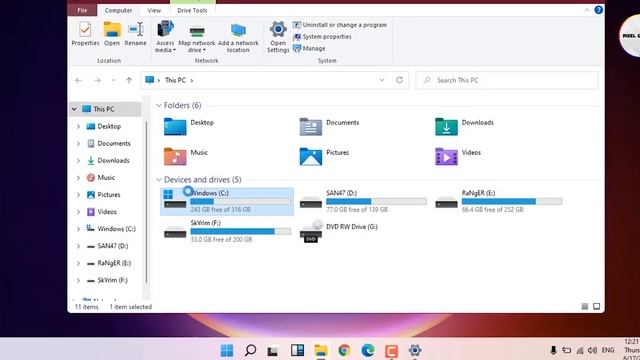Select the SkYrIm (F:) drive
Image resolution: width=640 pixels, height=360 pixels.
click(227, 231)
